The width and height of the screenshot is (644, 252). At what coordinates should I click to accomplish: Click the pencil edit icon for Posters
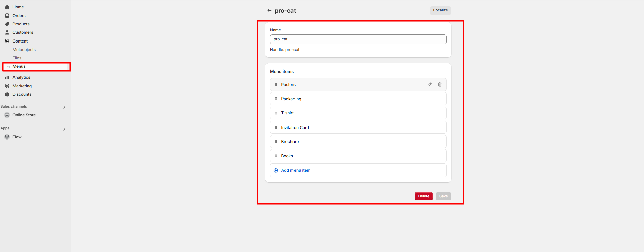pos(430,85)
